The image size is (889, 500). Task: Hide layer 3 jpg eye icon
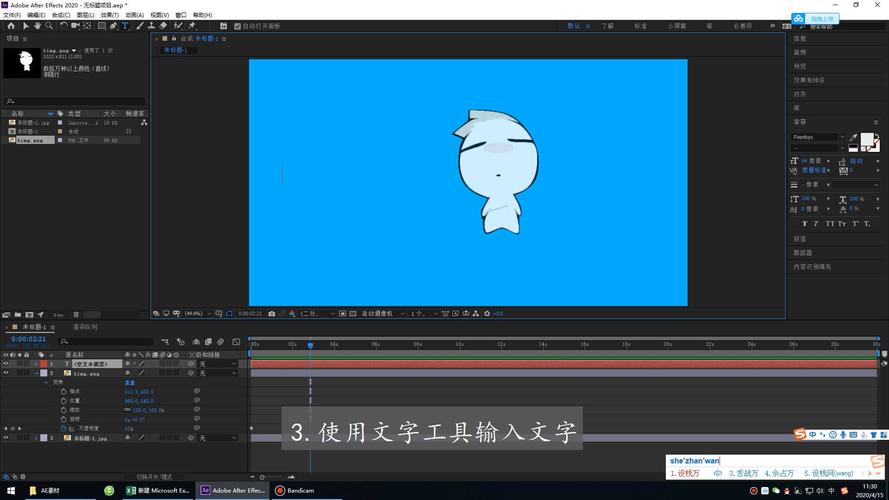click(6, 438)
